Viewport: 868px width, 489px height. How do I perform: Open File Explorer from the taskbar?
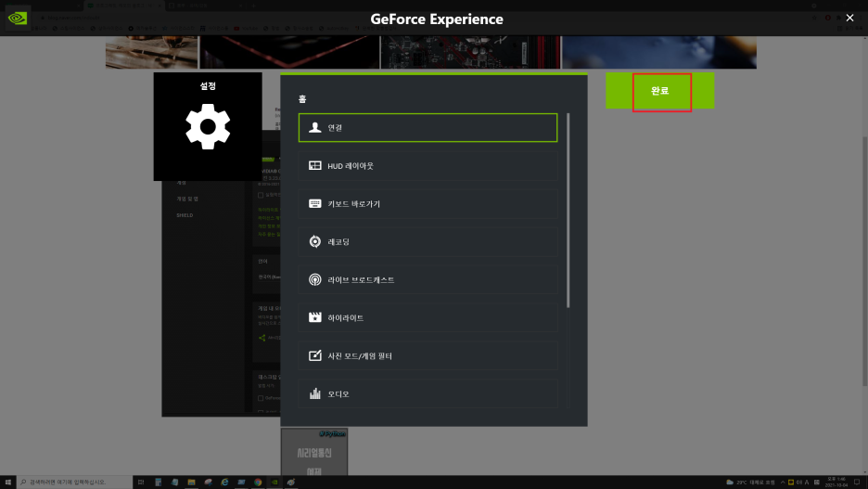[191, 483]
